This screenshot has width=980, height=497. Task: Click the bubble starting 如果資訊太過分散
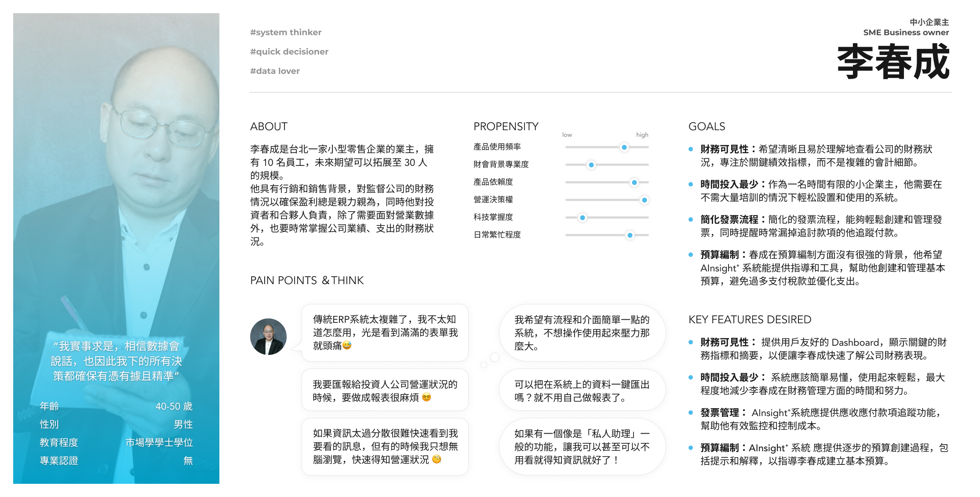click(x=385, y=446)
